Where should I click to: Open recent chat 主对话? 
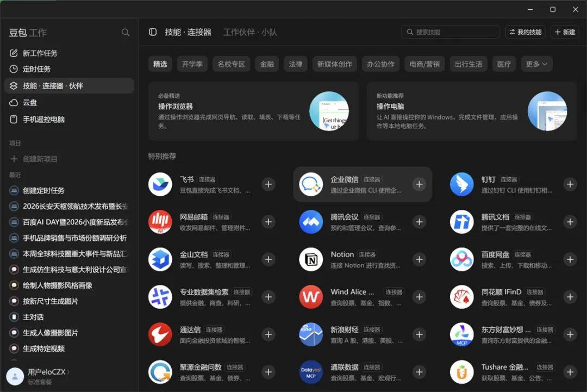click(69, 317)
